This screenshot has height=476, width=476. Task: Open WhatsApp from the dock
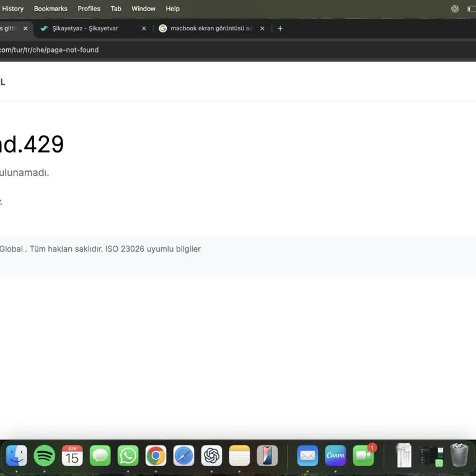[128, 456]
